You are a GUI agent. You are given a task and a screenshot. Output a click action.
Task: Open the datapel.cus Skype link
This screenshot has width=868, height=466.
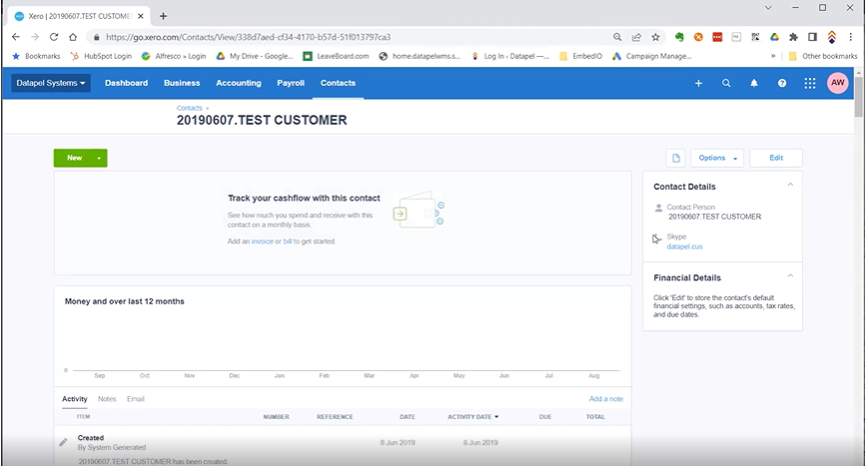(x=684, y=246)
